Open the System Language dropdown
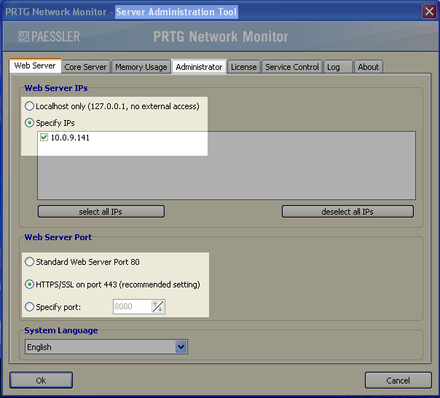Screen dimensions: 440x398 click(106, 347)
